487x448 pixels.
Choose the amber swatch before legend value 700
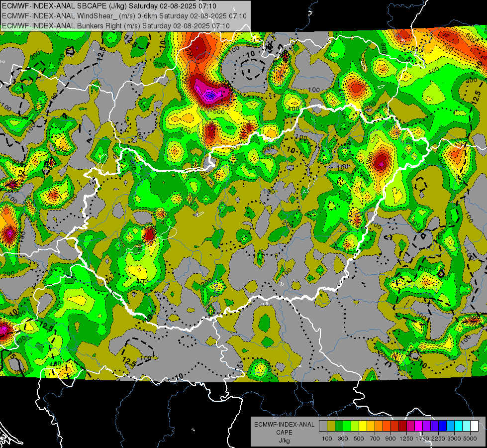coord(371,426)
